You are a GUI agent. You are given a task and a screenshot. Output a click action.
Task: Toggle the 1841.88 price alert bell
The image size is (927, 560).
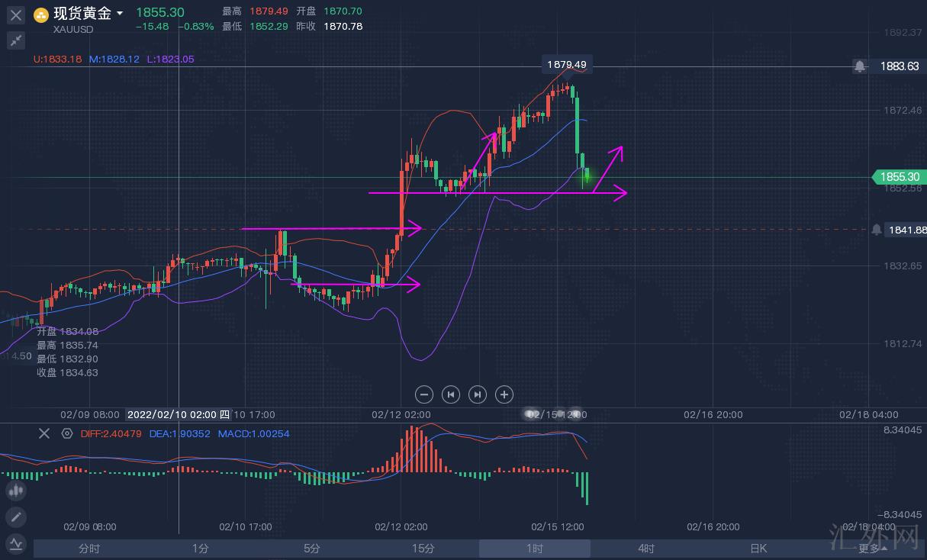(x=876, y=230)
